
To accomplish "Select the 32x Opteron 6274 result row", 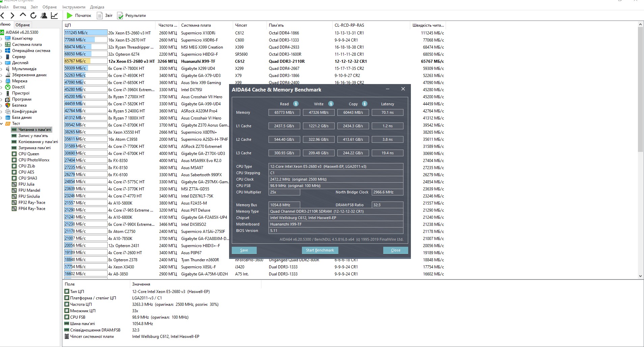I will click(254, 54).
